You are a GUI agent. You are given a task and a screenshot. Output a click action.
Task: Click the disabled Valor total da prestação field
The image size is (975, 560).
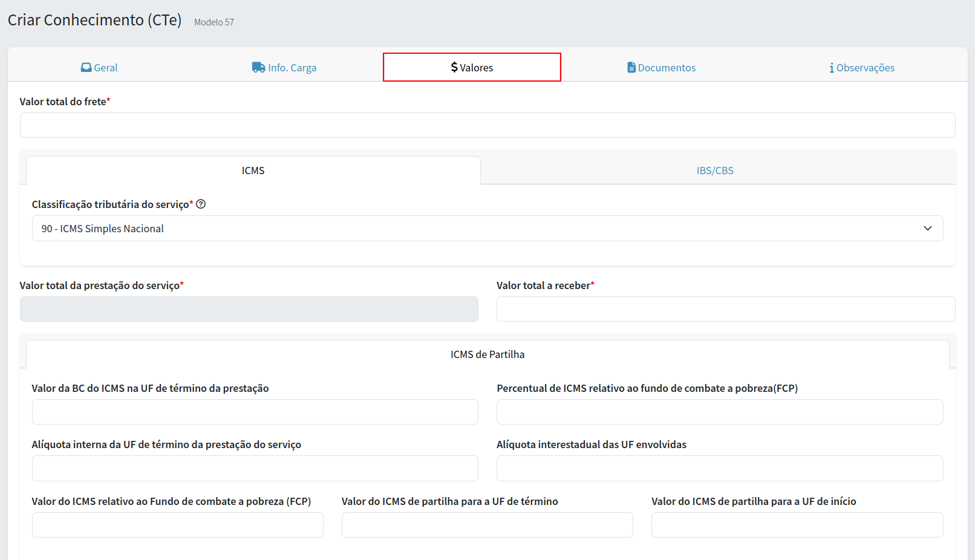(249, 309)
